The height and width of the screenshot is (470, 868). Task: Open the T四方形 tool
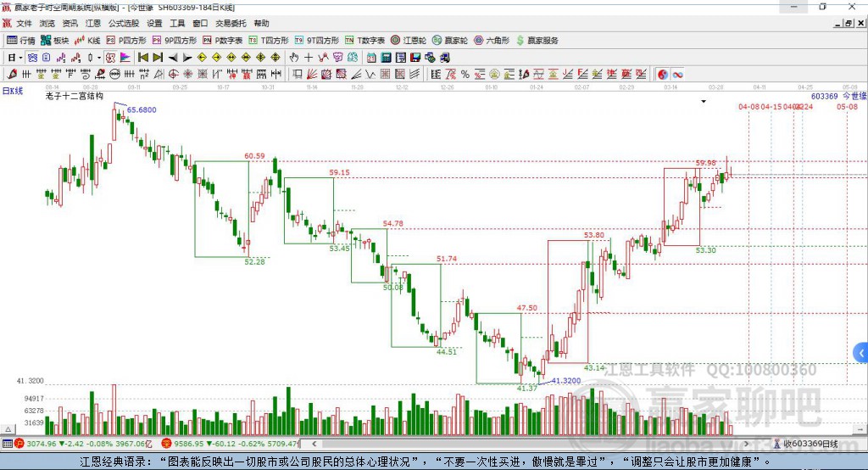coord(269,41)
